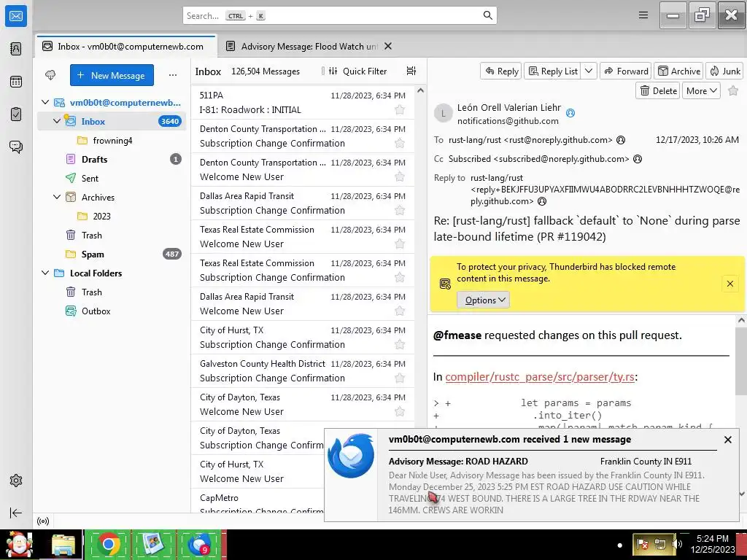Toggle star on City of Hurst Subscription Change message
This screenshot has width=747, height=560.
pos(400,344)
